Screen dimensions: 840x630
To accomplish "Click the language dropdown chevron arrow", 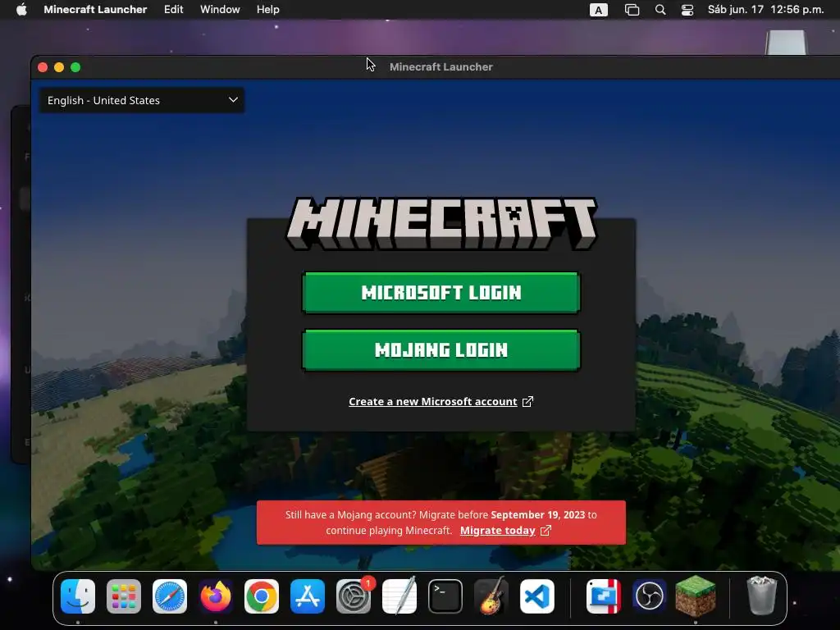I will [233, 99].
